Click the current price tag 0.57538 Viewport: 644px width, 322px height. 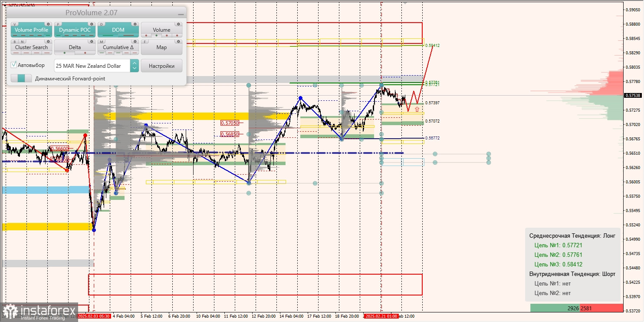[x=632, y=96]
